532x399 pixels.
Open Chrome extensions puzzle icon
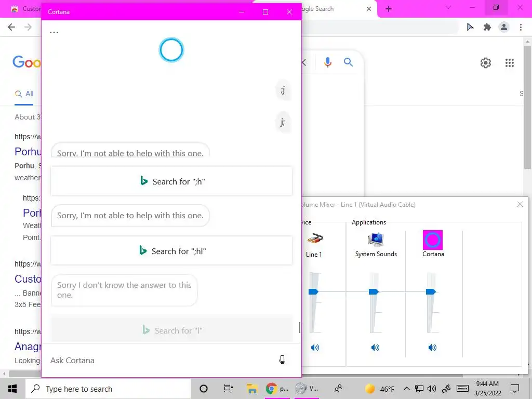pyautogui.click(x=487, y=27)
